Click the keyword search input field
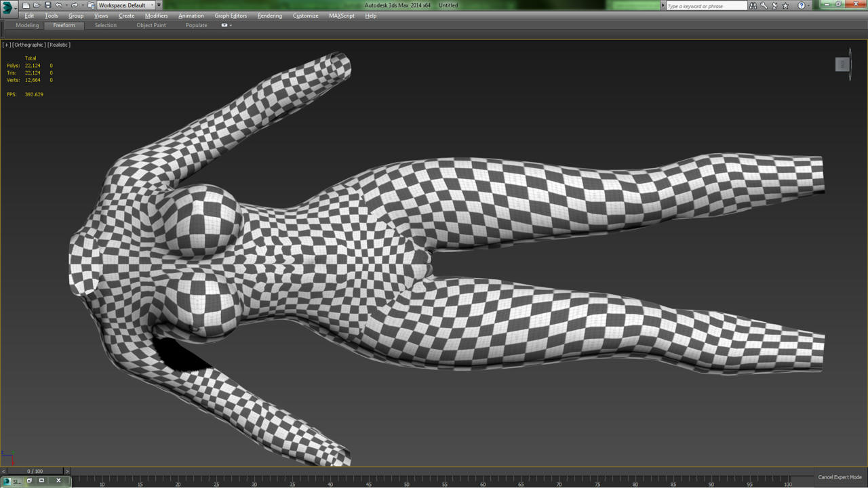The height and width of the screenshot is (488, 868). coord(707,6)
